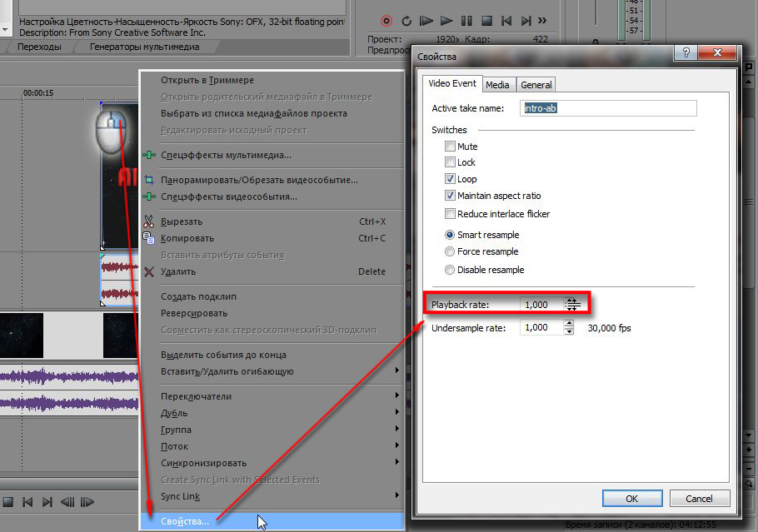Click the copy icon beside Копировать
The width and height of the screenshot is (758, 532).
[x=148, y=239]
